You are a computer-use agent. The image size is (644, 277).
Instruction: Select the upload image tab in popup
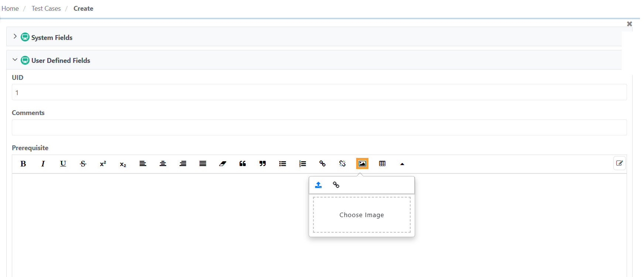(x=318, y=185)
